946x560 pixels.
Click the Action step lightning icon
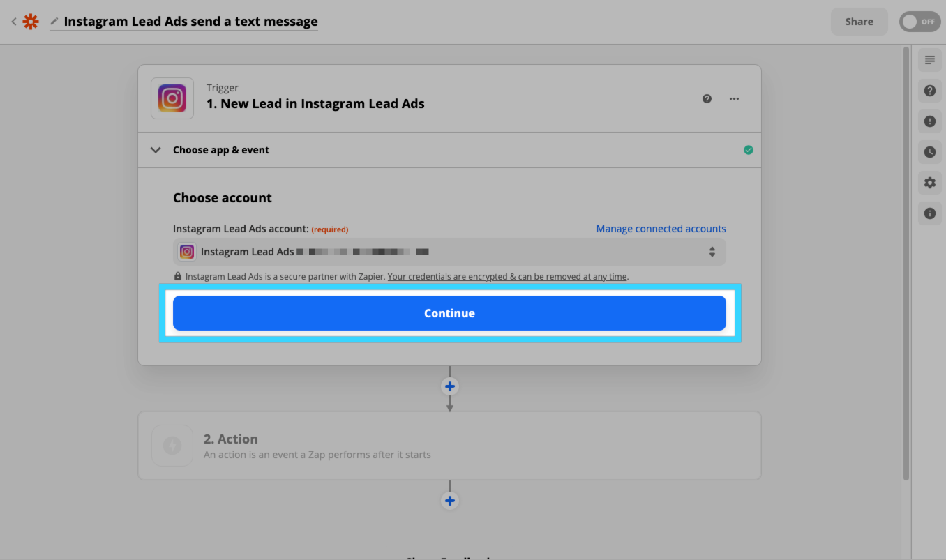[x=172, y=446]
